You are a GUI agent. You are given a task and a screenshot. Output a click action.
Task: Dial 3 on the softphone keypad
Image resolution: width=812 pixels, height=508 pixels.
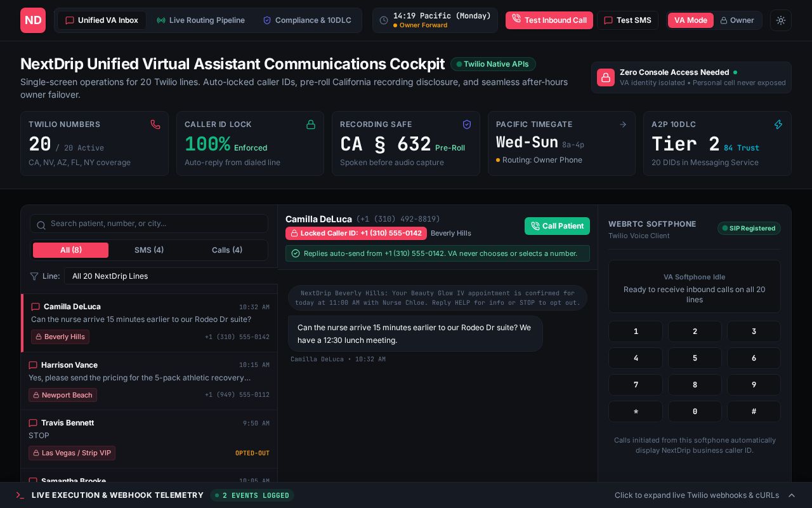[x=754, y=331]
